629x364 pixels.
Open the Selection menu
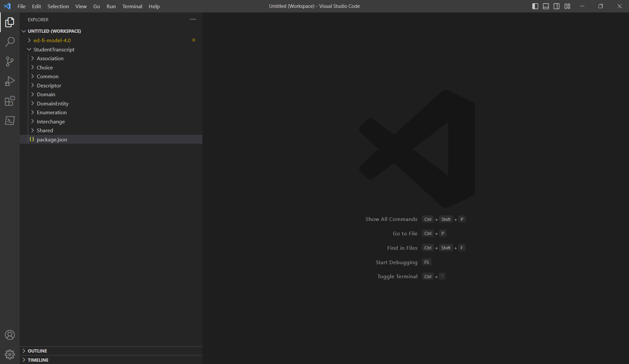point(58,6)
